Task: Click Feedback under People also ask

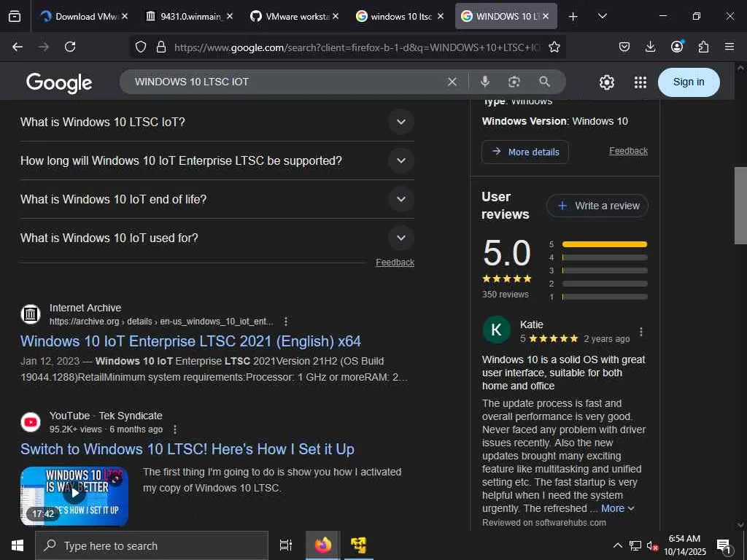Action: click(x=395, y=262)
